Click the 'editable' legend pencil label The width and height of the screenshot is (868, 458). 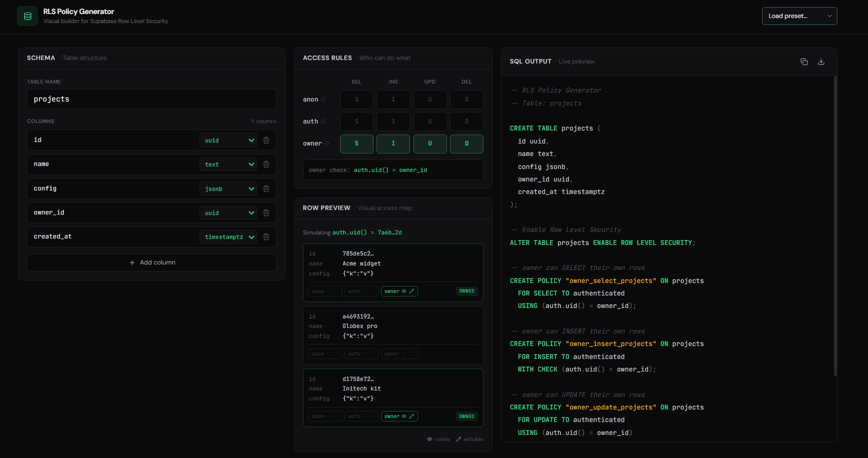pos(470,439)
